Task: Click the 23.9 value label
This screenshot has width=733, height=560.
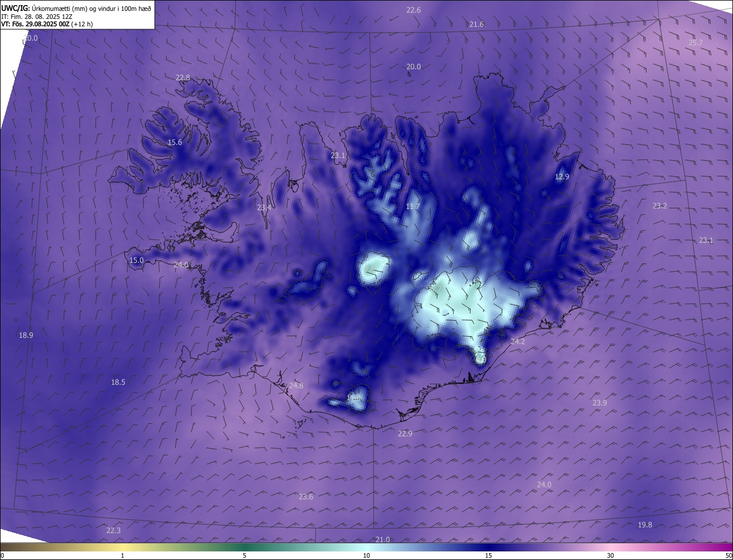Action: point(600,403)
